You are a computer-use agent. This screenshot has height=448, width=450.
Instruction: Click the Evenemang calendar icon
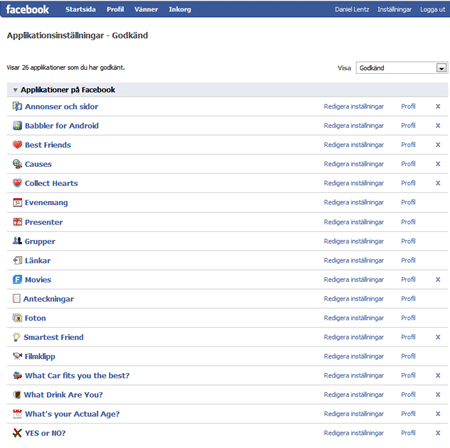17,202
